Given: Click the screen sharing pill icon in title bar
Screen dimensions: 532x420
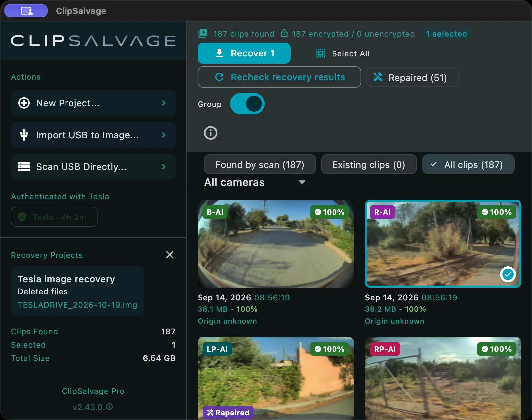Looking at the screenshot, I should (x=26, y=11).
